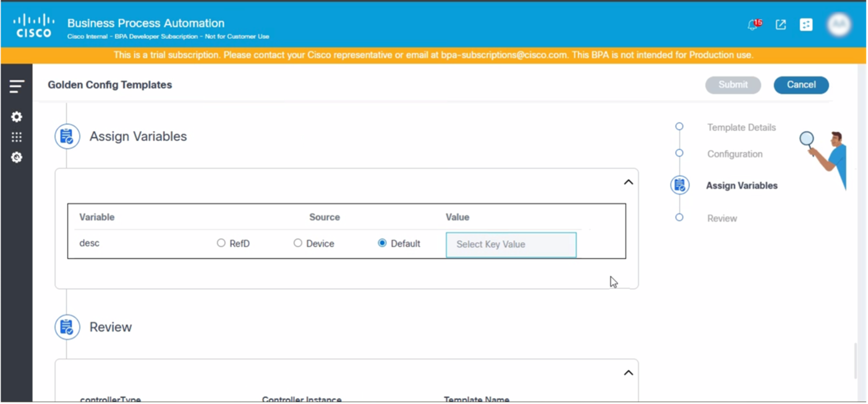868x404 pixels.
Task: Collapse the Assign Variables panel chevron
Action: 628,182
